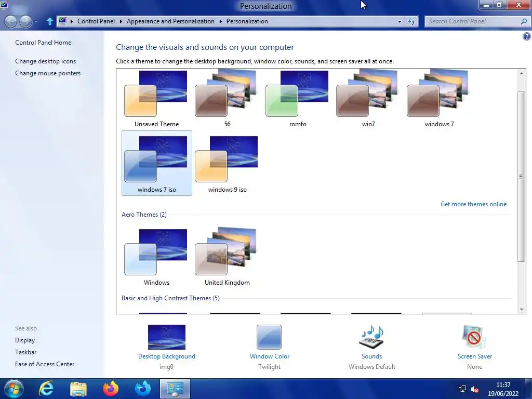Open the Window Color swatch
Screen dimensions: 532x399
click(x=269, y=337)
